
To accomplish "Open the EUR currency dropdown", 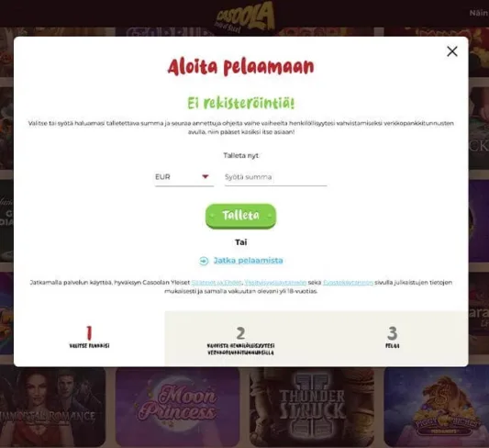I will point(184,177).
